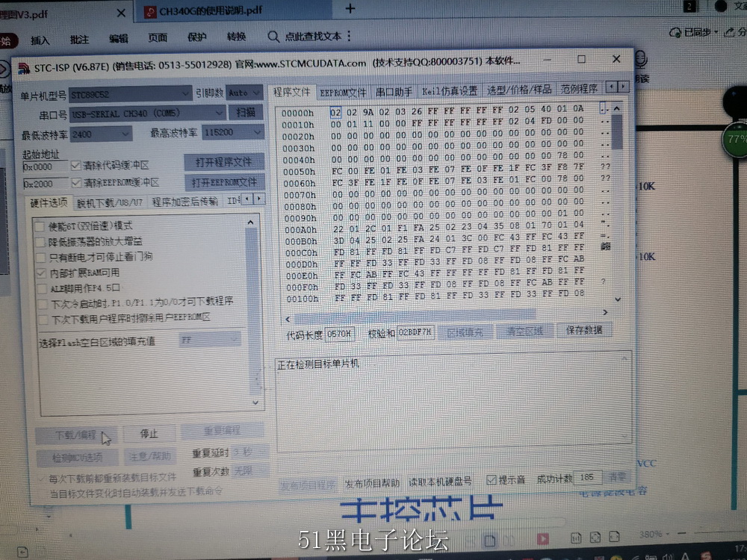This screenshot has width=747, height=560.
Task: Click the 发布项目帮助 button
Action: pyautogui.click(x=372, y=483)
